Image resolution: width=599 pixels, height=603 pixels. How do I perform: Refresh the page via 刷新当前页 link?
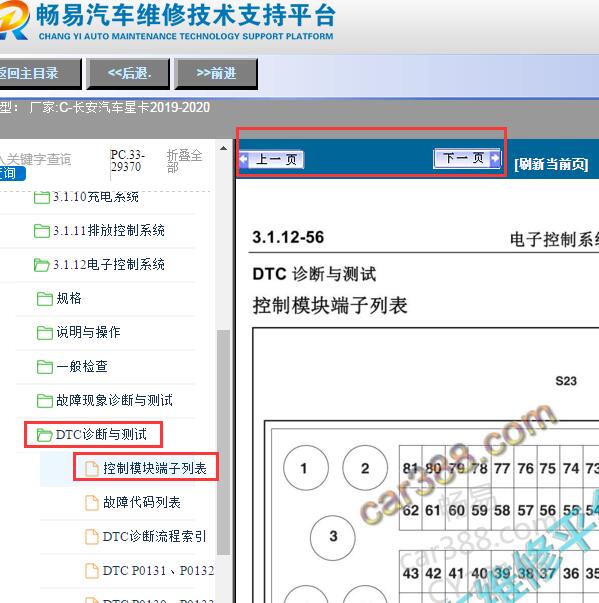[x=551, y=164]
